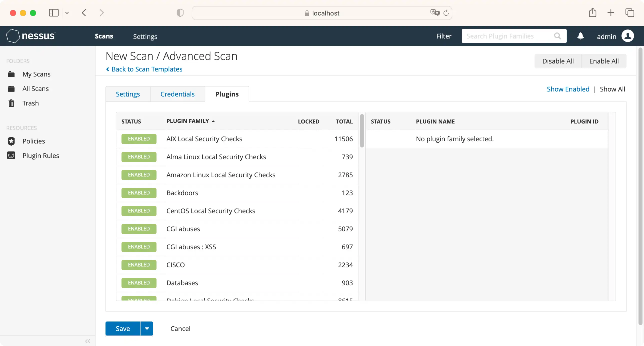Toggle ENABLED status for Backdoors plugin family
This screenshot has width=644, height=346.
[x=138, y=192]
